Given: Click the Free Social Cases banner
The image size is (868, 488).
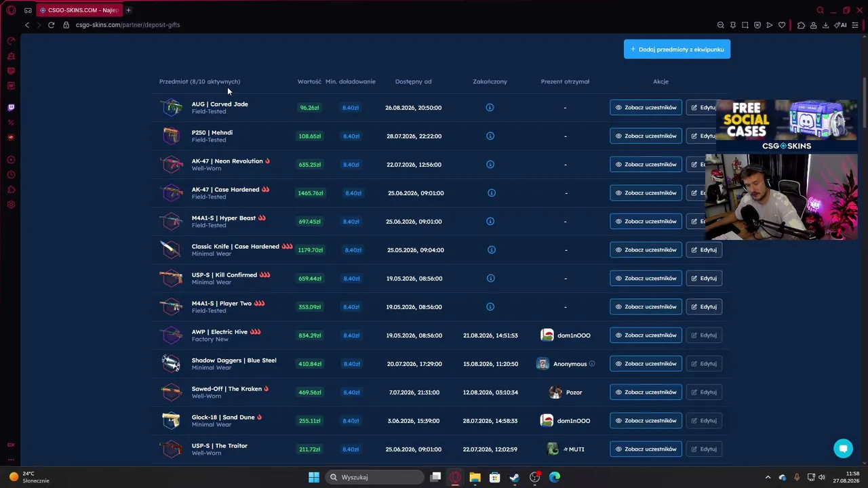Looking at the screenshot, I should 787,125.
